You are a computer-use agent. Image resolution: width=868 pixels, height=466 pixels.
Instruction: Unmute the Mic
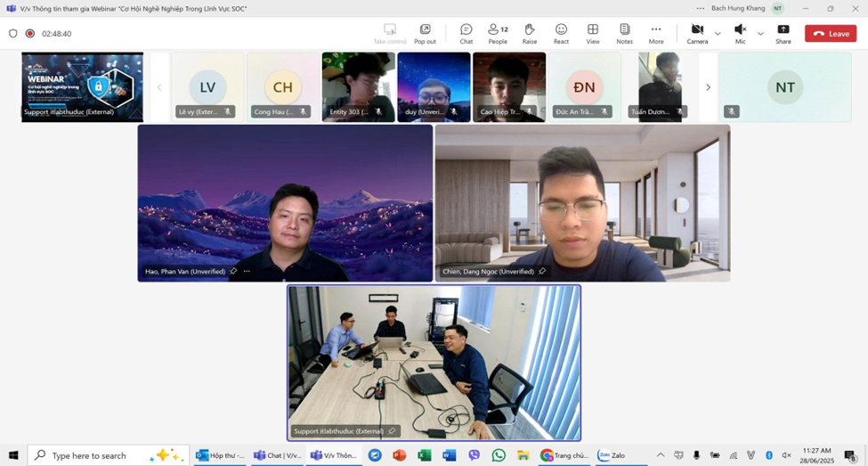[740, 33]
